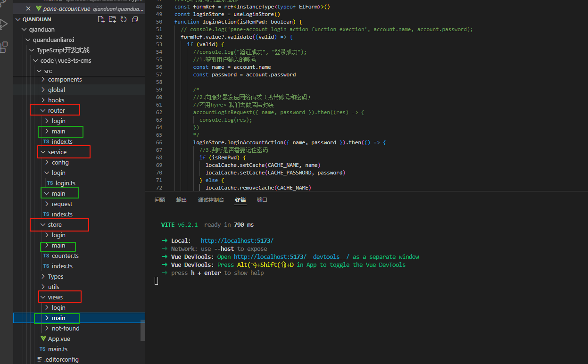
Task: Expand the components folder
Action: point(43,79)
